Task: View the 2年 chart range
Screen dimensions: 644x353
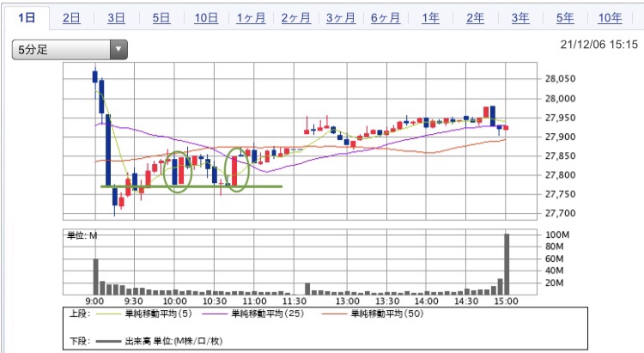Action: pyautogui.click(x=475, y=18)
